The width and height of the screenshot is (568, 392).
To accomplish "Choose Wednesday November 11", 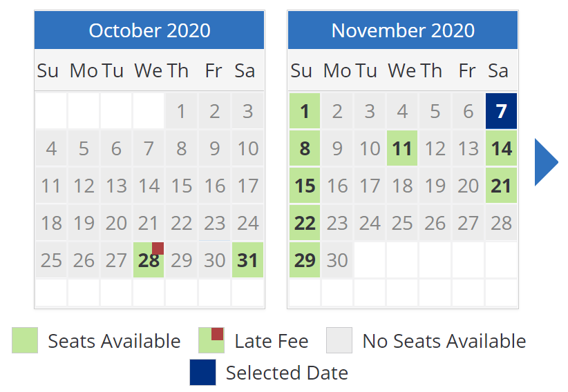I will [402, 148].
